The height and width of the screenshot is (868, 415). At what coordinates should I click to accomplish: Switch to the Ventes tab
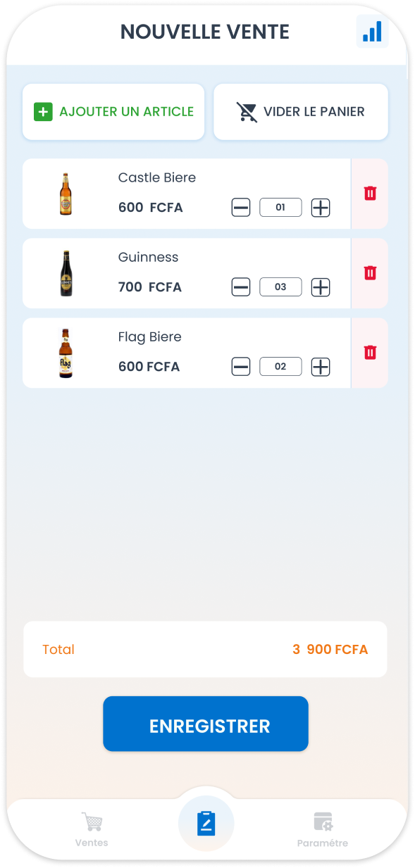pos(92,829)
